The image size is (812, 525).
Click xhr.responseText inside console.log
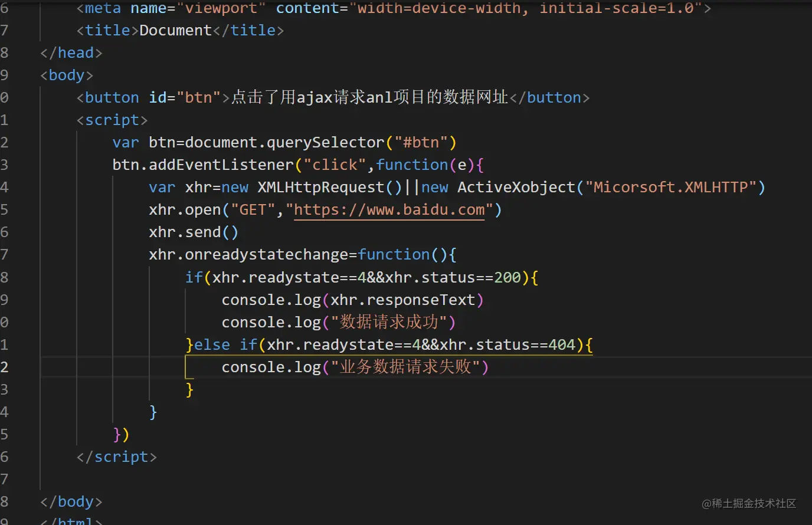pos(403,300)
